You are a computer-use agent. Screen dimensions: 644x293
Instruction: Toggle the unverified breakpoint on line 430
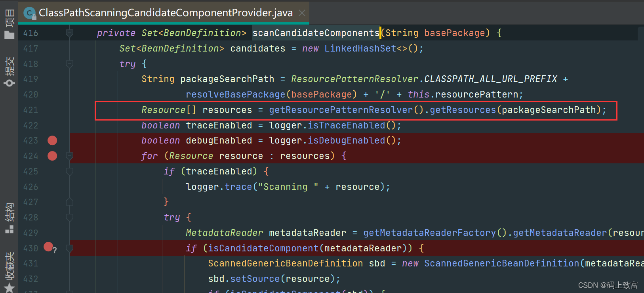[x=49, y=247]
